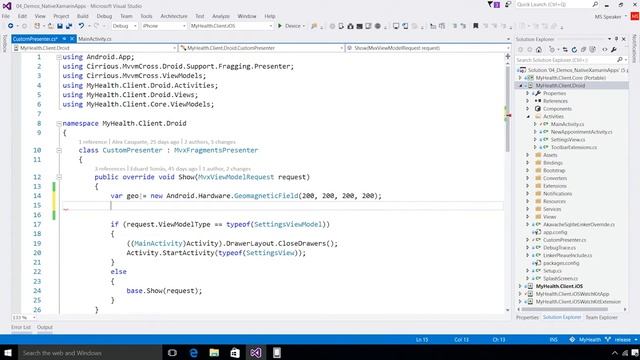Click the feedback icon beside Quick Launch
Image resolution: width=640 pixels, height=360 pixels.
click(x=508, y=4)
